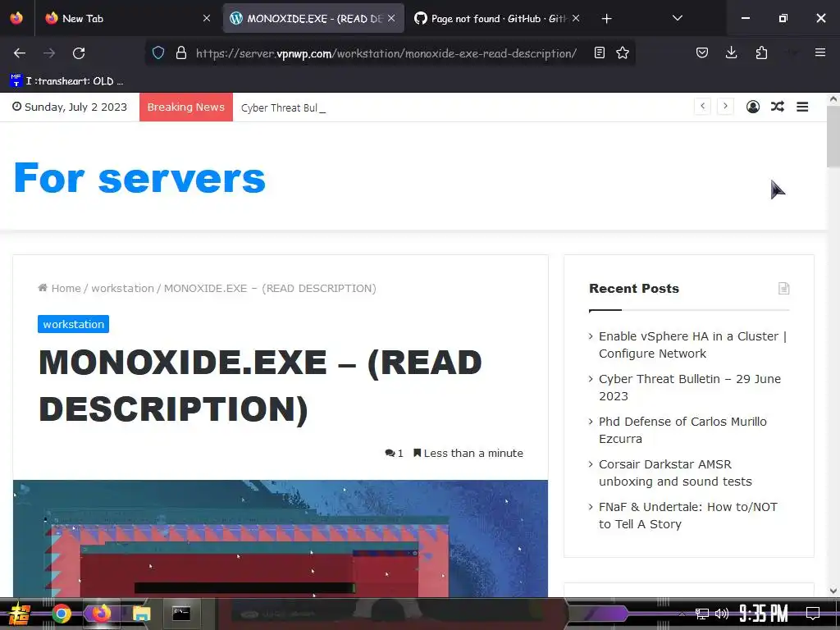Go back to the previous page

[x=20, y=53]
